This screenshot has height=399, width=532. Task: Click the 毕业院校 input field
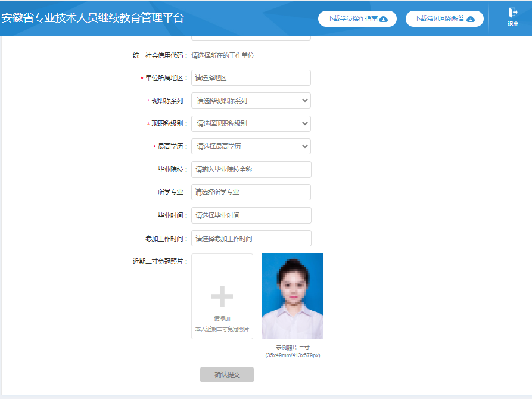(x=251, y=169)
